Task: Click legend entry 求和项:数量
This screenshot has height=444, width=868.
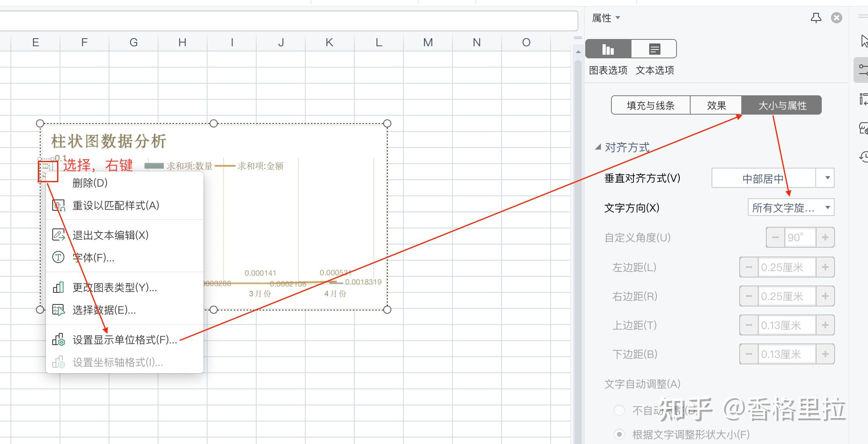Action: pyautogui.click(x=179, y=166)
